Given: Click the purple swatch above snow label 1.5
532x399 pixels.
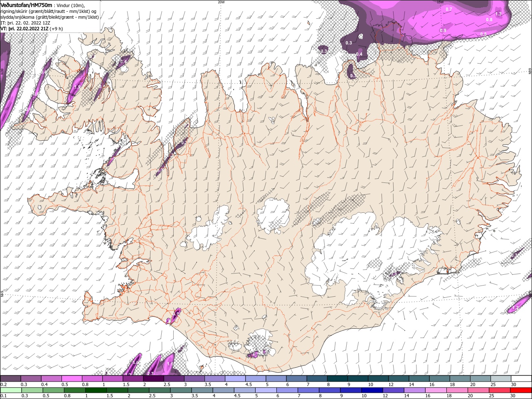Looking at the screenshot, I should pos(133,379).
